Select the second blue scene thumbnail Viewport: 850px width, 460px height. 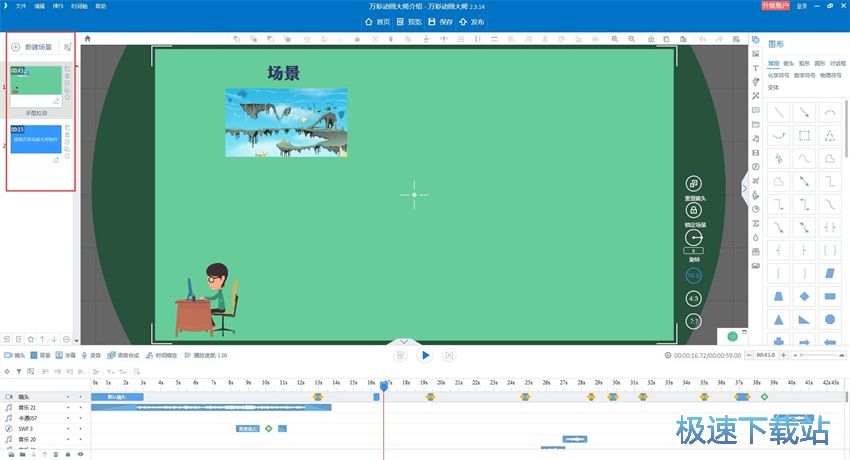(x=36, y=139)
